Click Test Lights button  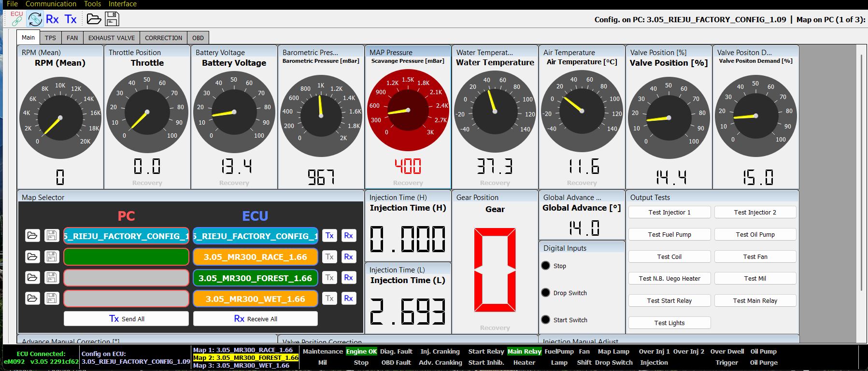[669, 323]
